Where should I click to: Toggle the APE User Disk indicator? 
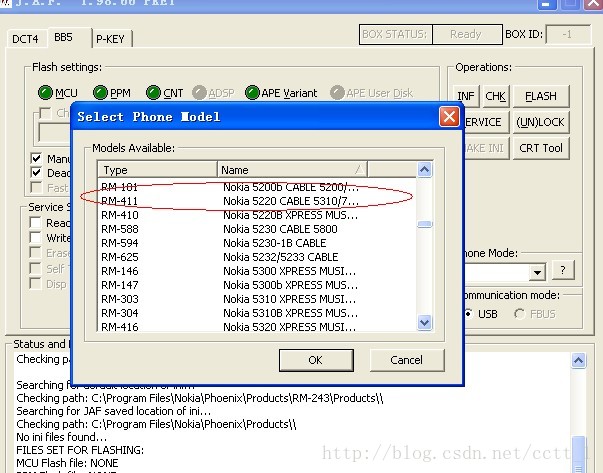pyautogui.click(x=337, y=93)
